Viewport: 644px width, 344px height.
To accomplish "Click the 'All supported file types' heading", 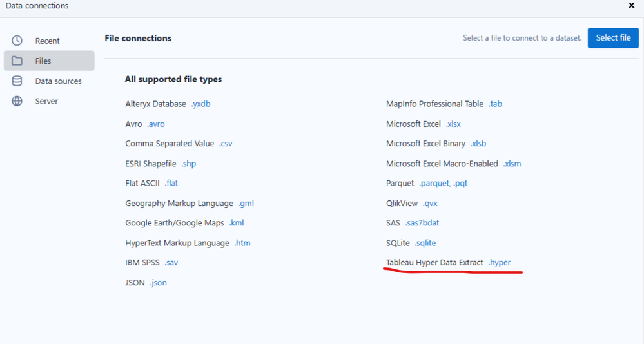I will (x=173, y=79).
